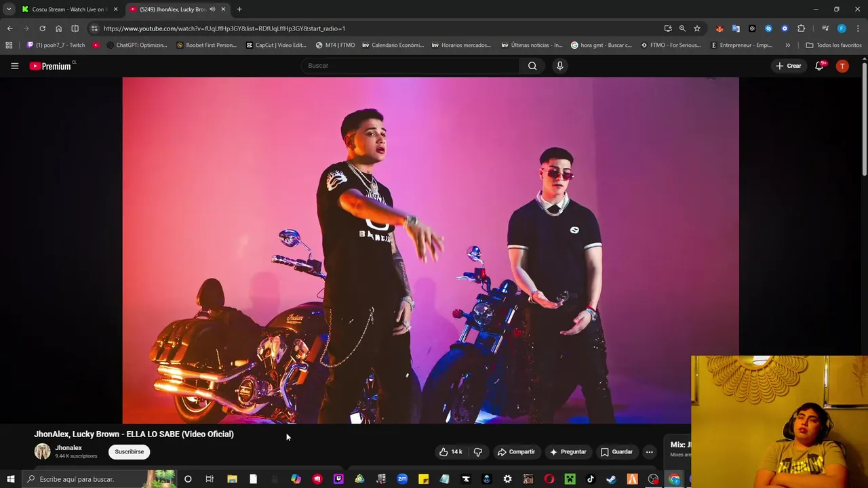Viewport: 868px width, 488px height.
Task: Open the browser home page button
Action: click(x=58, y=28)
